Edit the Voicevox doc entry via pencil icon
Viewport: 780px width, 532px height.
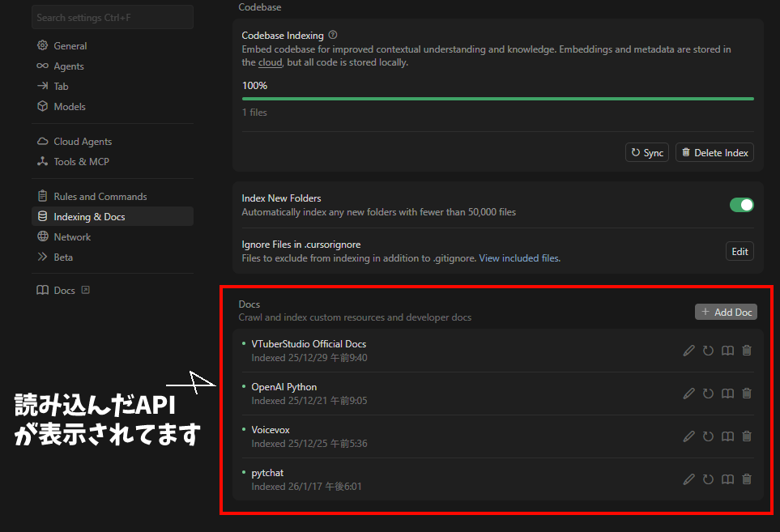click(689, 436)
